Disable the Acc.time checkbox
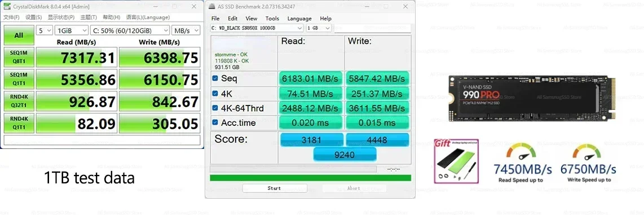The width and height of the screenshot is (644, 215). coord(215,122)
